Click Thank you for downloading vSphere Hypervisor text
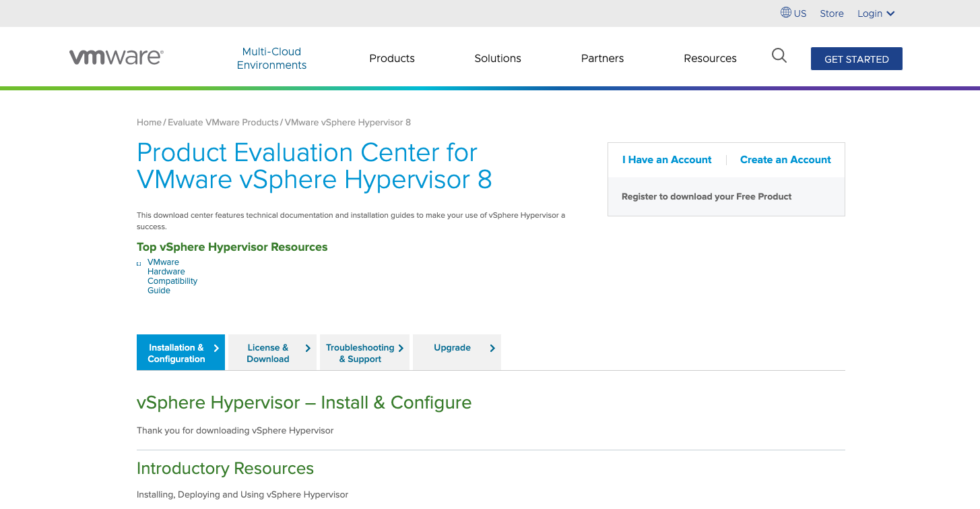980x509 pixels. coord(235,430)
